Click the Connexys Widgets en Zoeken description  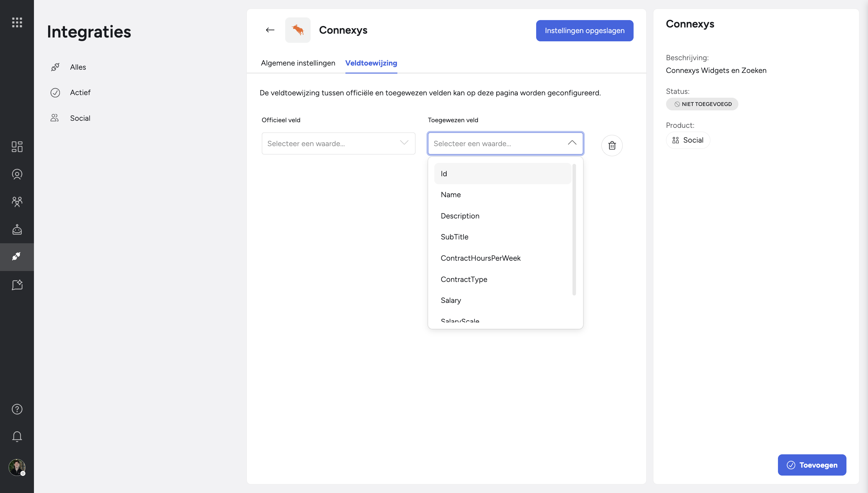pos(716,71)
